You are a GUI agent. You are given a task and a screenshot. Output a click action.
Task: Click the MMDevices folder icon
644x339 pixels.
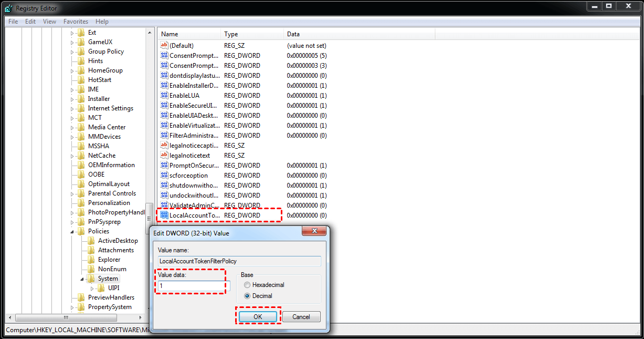click(x=81, y=137)
